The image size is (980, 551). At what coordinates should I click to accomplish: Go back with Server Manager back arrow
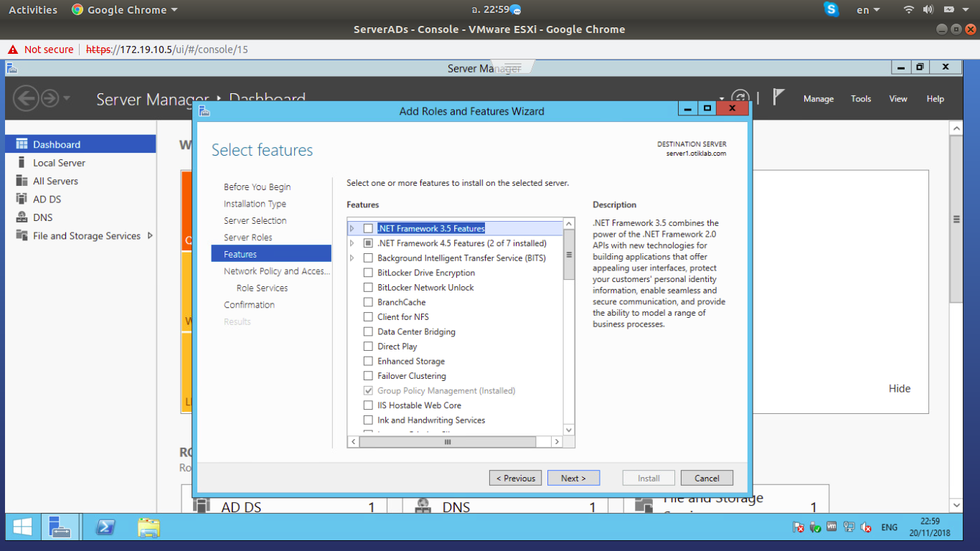point(26,98)
